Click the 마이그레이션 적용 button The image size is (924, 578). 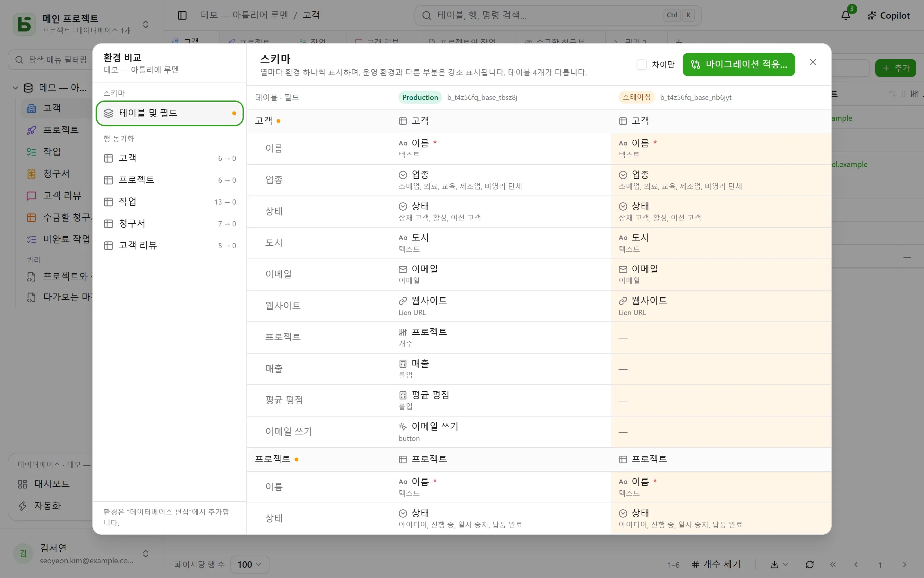739,64
